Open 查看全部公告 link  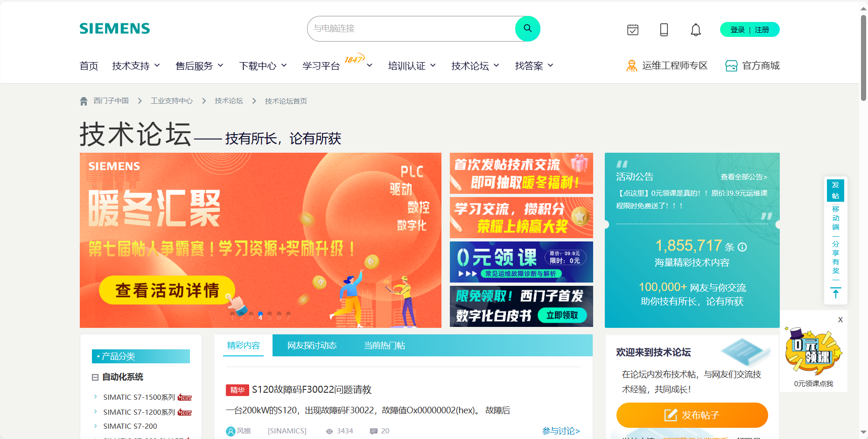(x=743, y=177)
